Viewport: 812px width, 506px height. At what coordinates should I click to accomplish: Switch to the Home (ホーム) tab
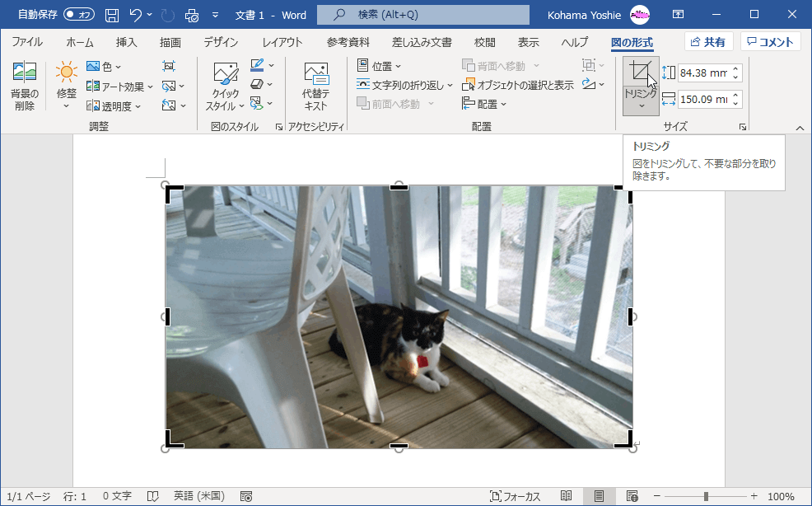[80, 42]
